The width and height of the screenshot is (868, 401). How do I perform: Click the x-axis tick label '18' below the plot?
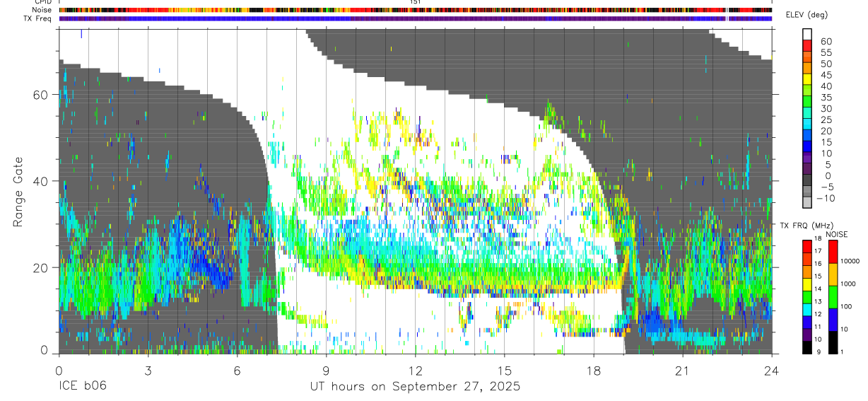coord(594,371)
